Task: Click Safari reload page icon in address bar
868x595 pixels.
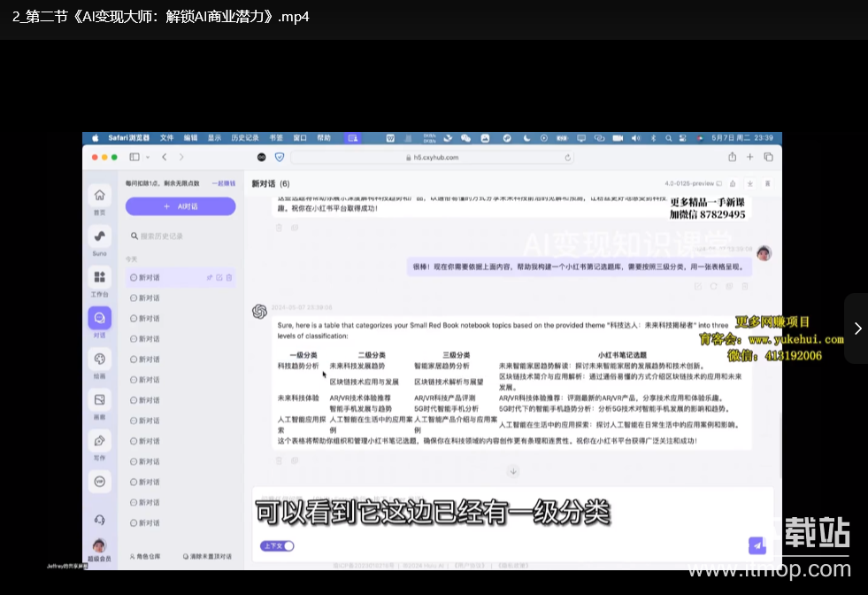Action: click(x=567, y=158)
